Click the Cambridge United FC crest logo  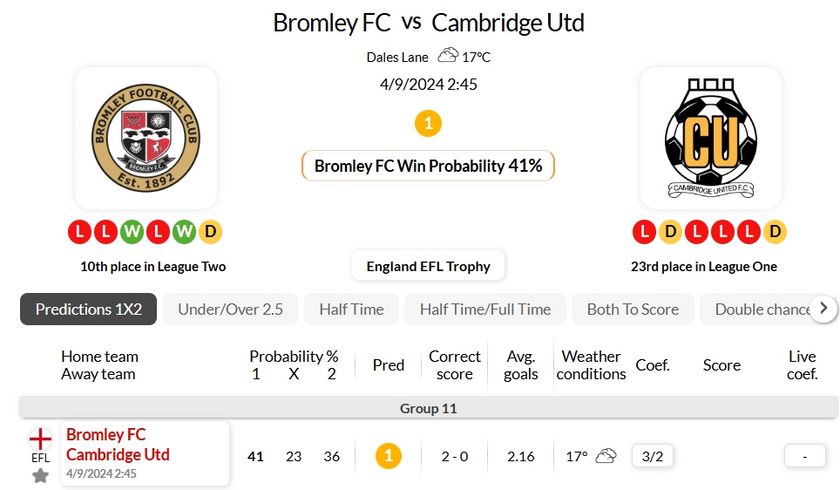coord(711,138)
